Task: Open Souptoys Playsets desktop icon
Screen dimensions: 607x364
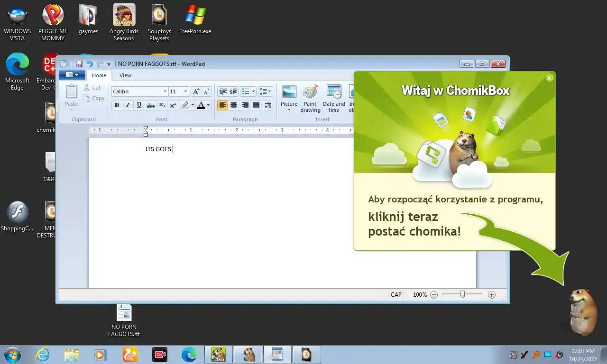Action: (159, 23)
